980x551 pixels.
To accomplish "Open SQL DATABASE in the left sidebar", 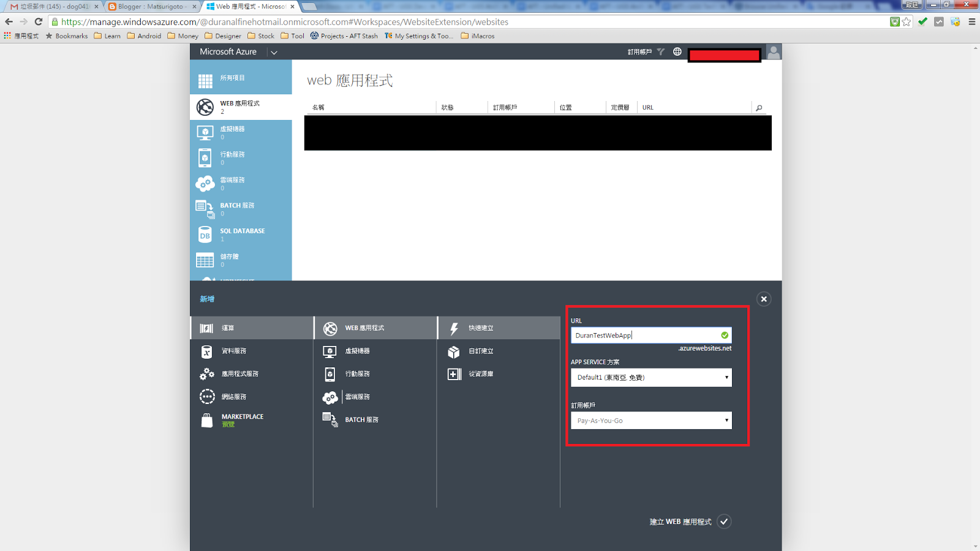I will 241,234.
